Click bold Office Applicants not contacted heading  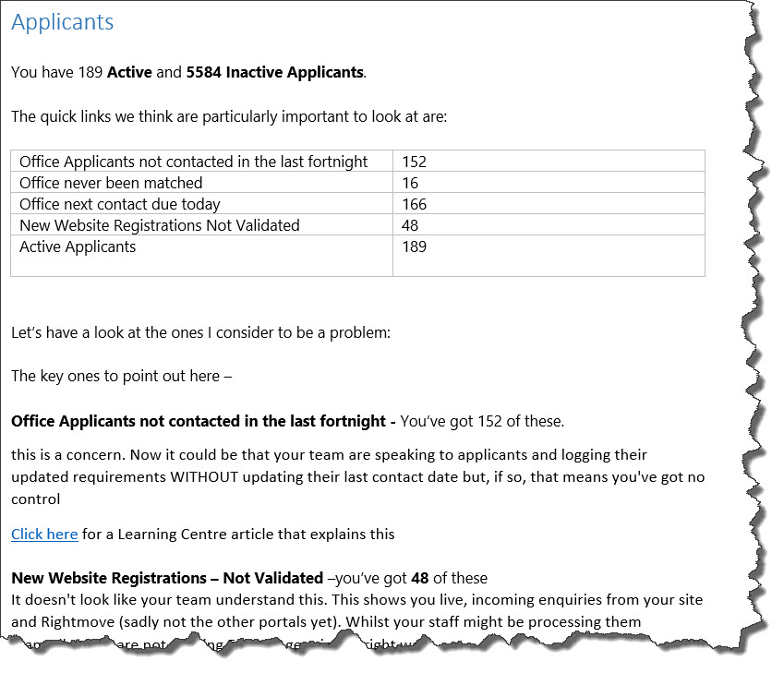click(199, 421)
